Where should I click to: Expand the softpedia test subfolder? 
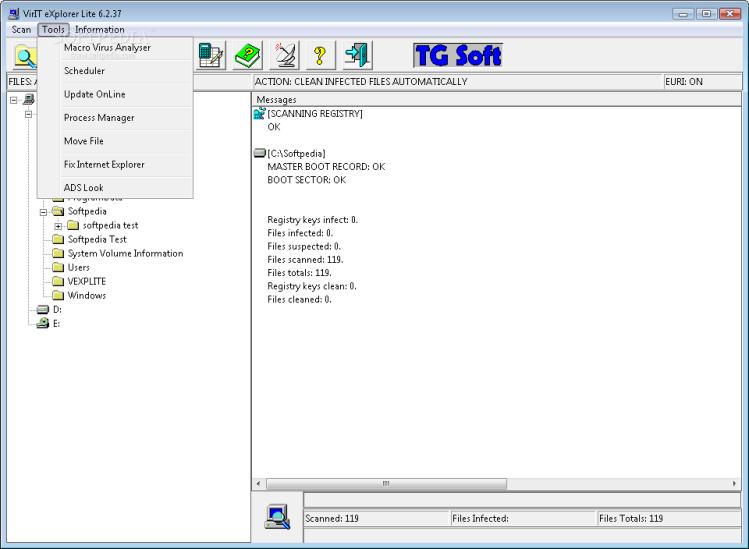point(58,226)
